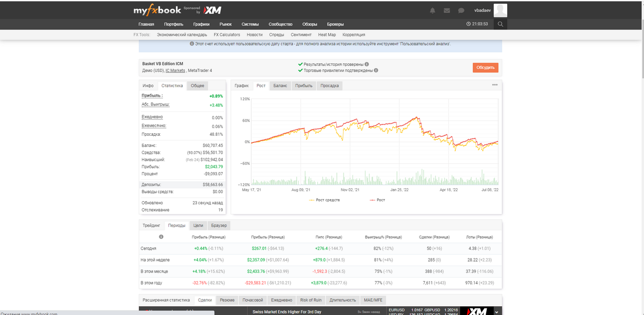Open Сделки tab in advanced statistics
The image size is (644, 315).
[x=205, y=300]
